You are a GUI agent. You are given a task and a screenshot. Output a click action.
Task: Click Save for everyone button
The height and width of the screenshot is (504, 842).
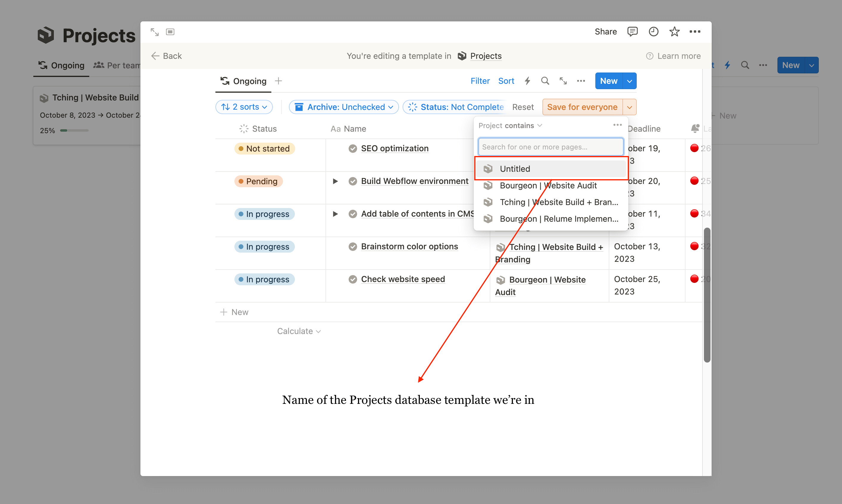tap(581, 107)
